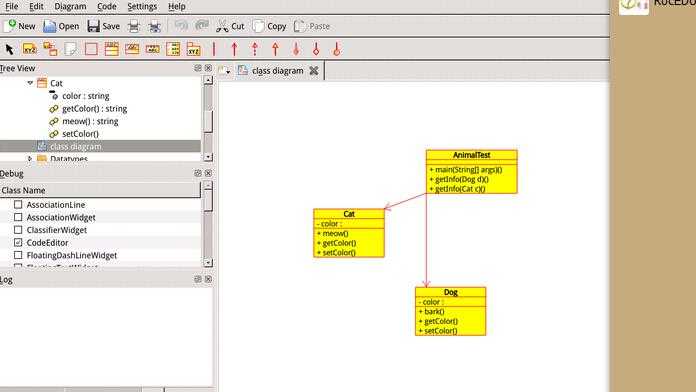The height and width of the screenshot is (392, 696).
Task: Open the Code menu
Action: pyautogui.click(x=107, y=6)
